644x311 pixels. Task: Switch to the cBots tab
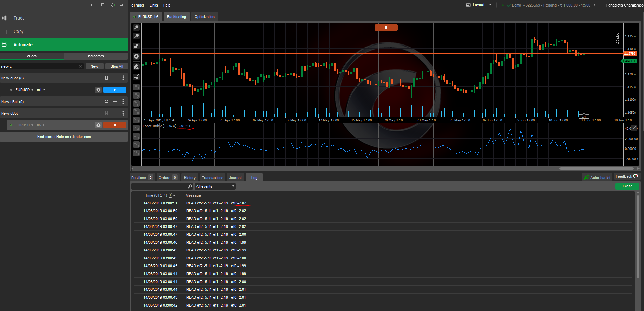(32, 56)
